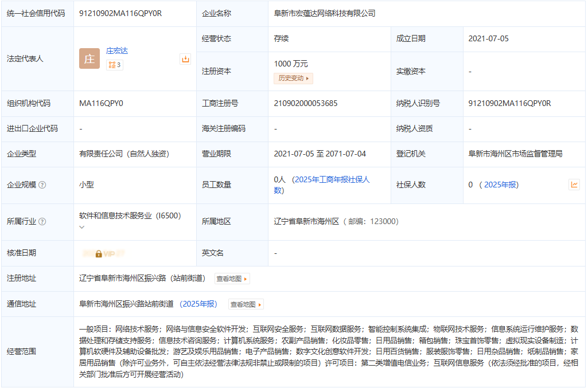Click the related companies badge showing 3
Viewport: 588px width, 388px height.
pyautogui.click(x=115, y=65)
